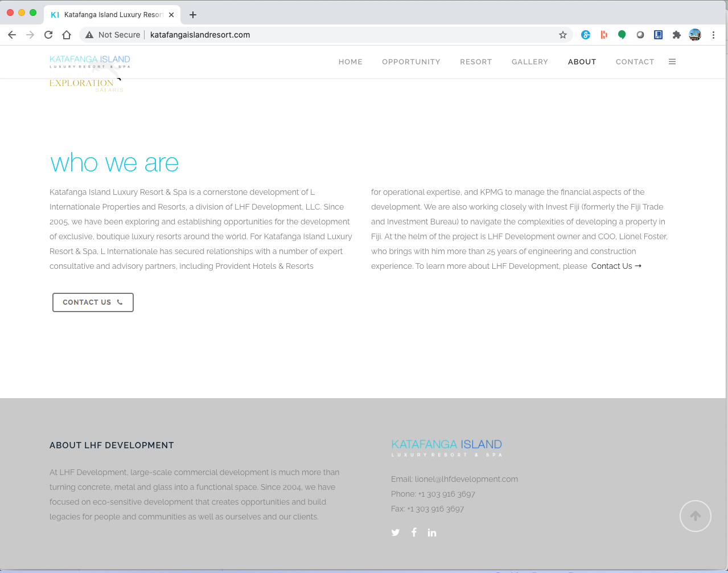Follow the Contact Us arrow text link
The width and height of the screenshot is (728, 573).
coord(616,266)
